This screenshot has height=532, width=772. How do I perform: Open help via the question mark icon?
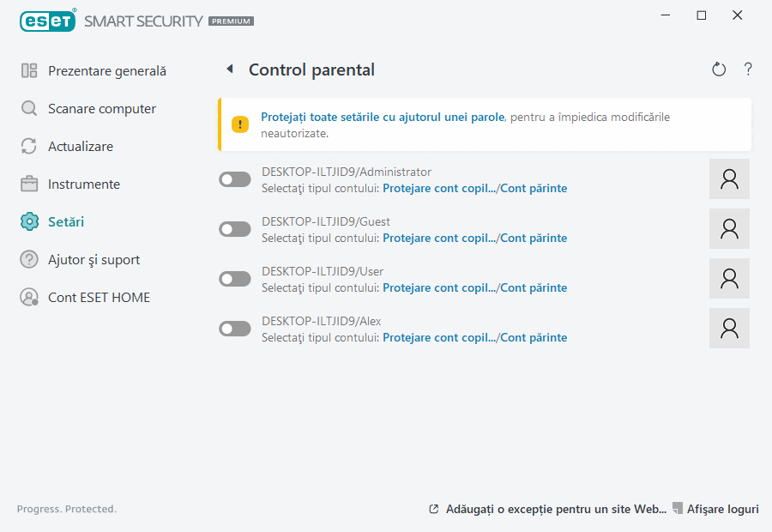coord(747,69)
